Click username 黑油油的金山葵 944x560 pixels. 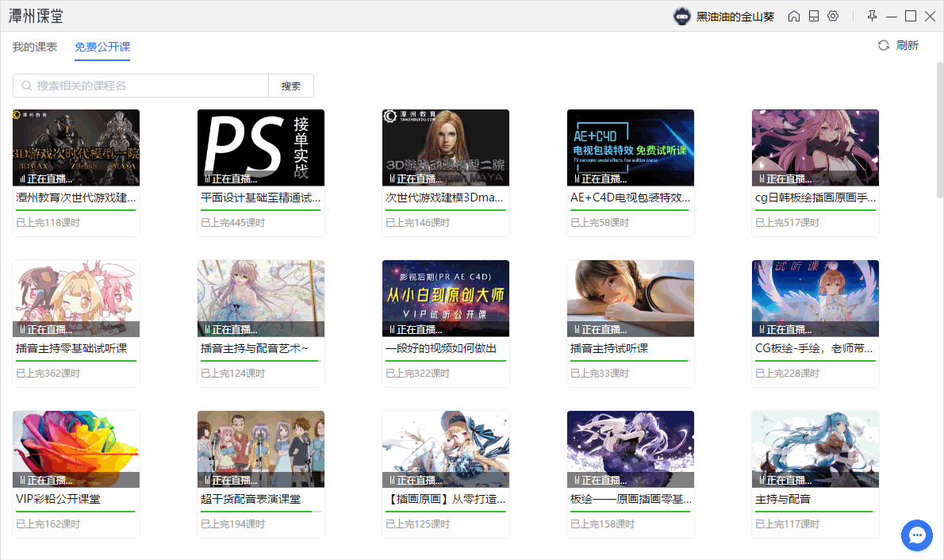click(x=735, y=17)
